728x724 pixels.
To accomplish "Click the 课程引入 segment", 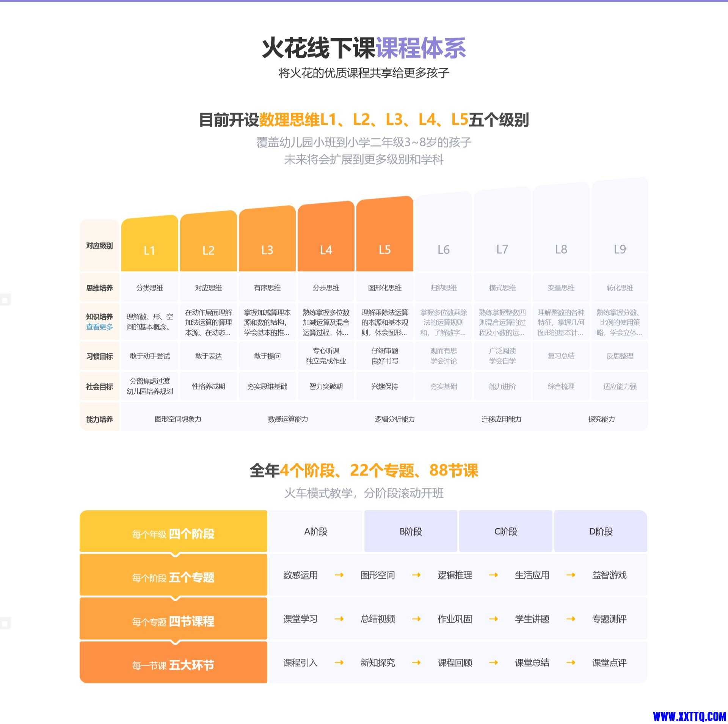I will tap(300, 663).
